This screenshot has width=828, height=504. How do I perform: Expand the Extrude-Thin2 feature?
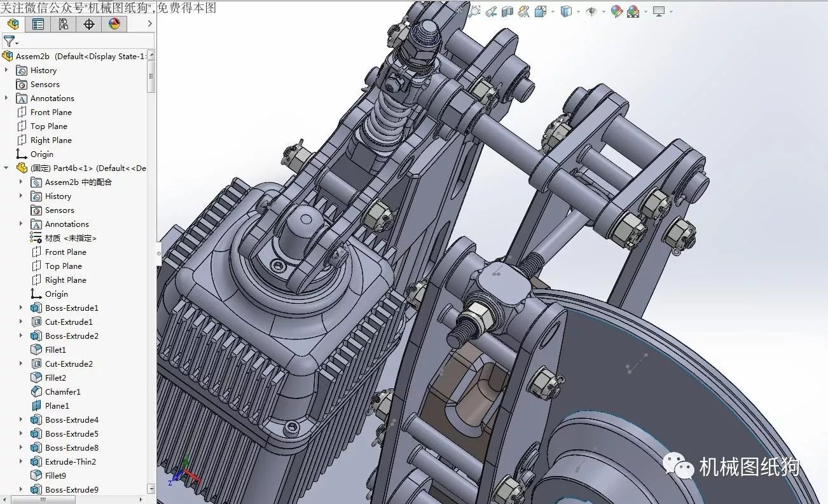point(22,461)
